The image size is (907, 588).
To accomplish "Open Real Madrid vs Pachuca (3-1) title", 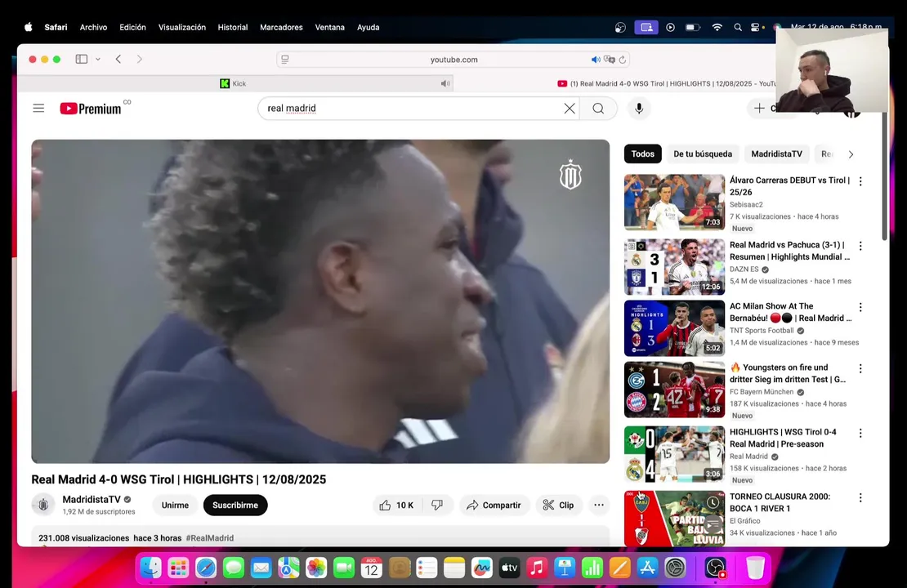I will point(789,251).
